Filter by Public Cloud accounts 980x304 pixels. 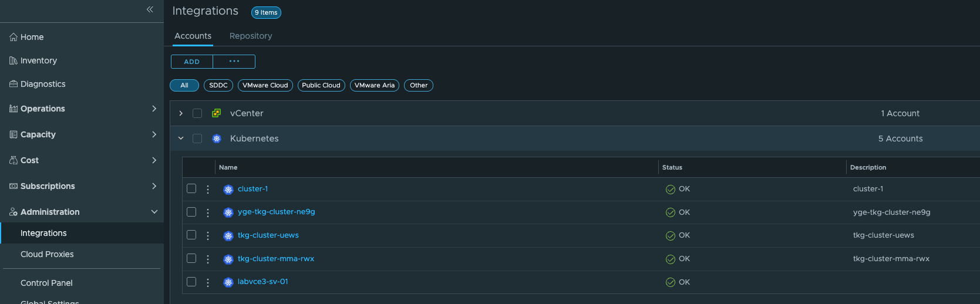pos(321,85)
